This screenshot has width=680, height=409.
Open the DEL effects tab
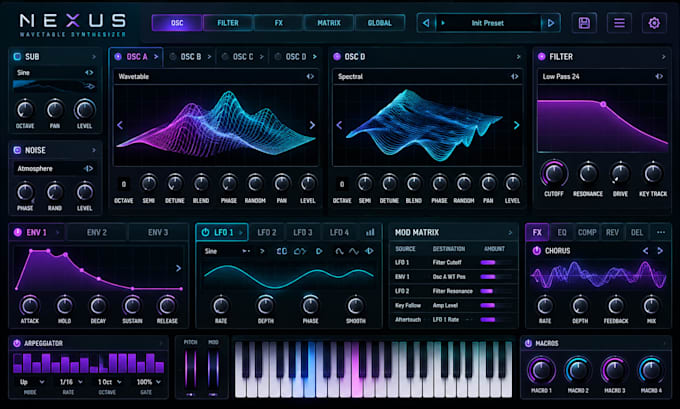tap(637, 232)
